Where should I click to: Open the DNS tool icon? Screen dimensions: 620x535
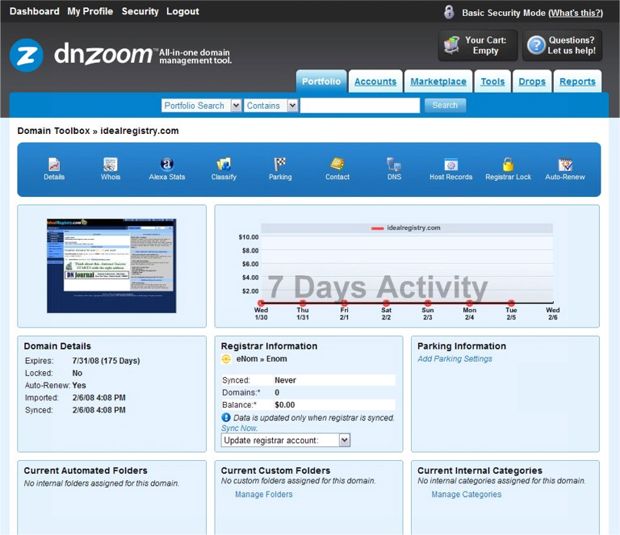pos(394,164)
